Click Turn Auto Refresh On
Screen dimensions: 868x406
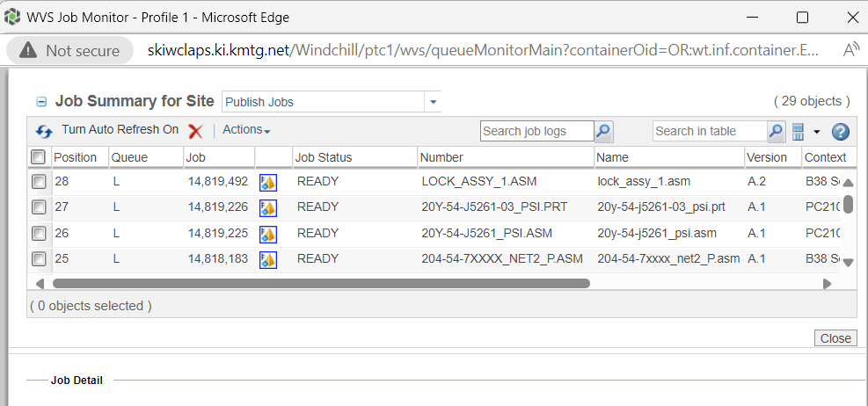click(x=120, y=130)
